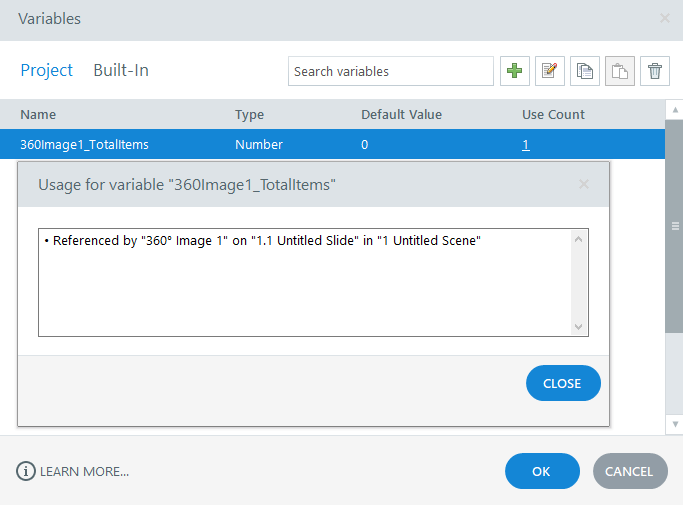The image size is (683, 505).
Task: Click the Delete variable trash icon
Action: pos(655,71)
